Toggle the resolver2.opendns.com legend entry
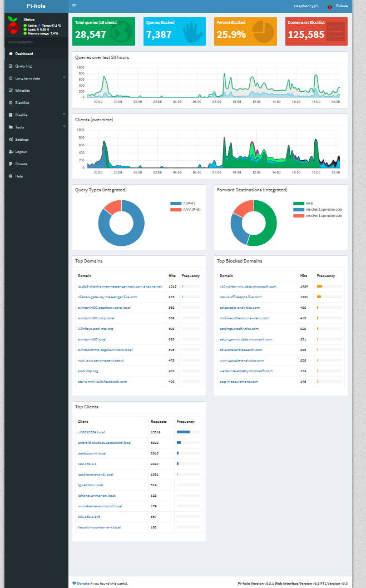Image resolution: width=366 pixels, height=588 pixels. pos(317,210)
